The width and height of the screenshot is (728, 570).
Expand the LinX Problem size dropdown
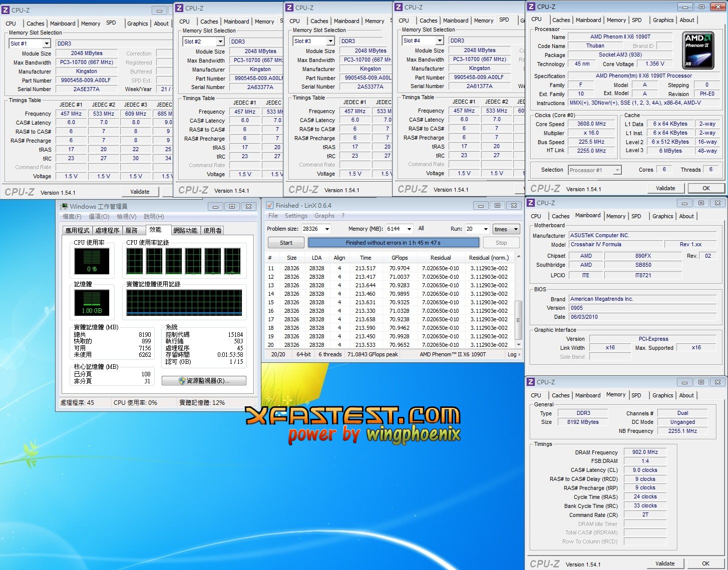[x=327, y=229]
